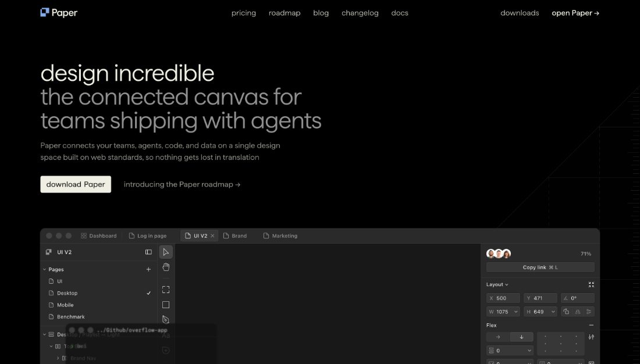Set flex direction to horizontal arrow
The height and width of the screenshot is (364, 640).
498,337
